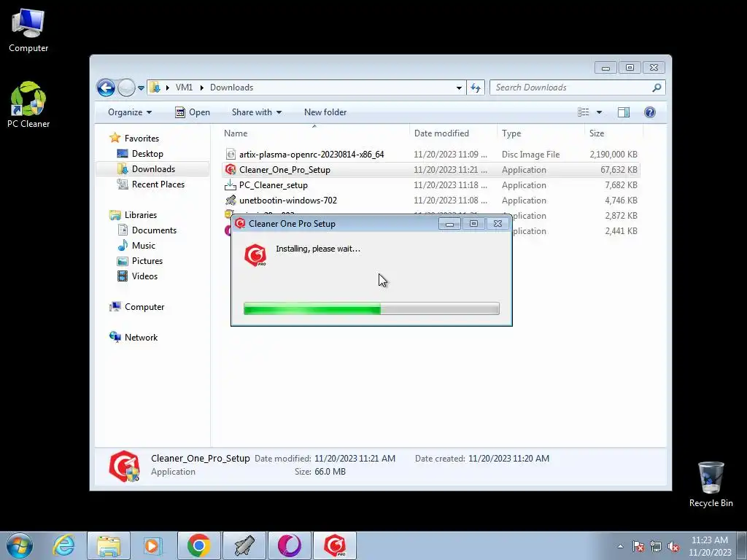Click the search magnifier icon
The image size is (747, 560).
(x=657, y=87)
